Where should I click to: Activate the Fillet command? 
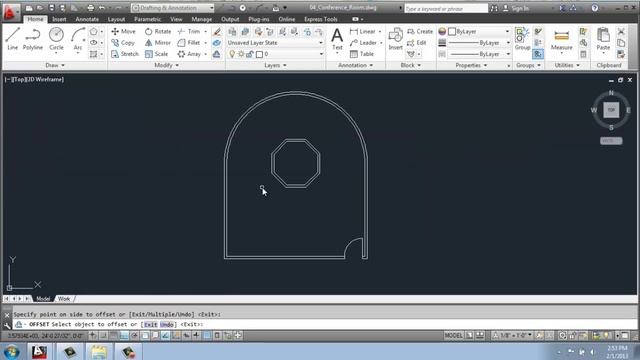[189, 42]
